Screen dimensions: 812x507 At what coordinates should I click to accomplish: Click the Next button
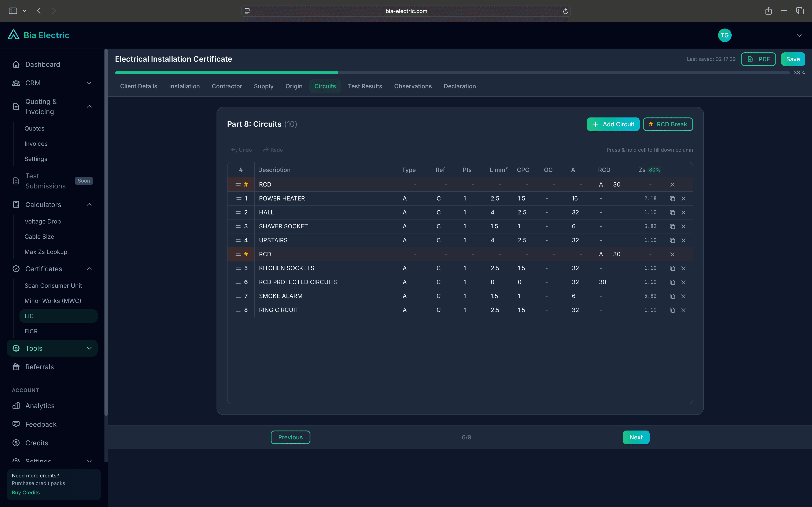coord(636,437)
